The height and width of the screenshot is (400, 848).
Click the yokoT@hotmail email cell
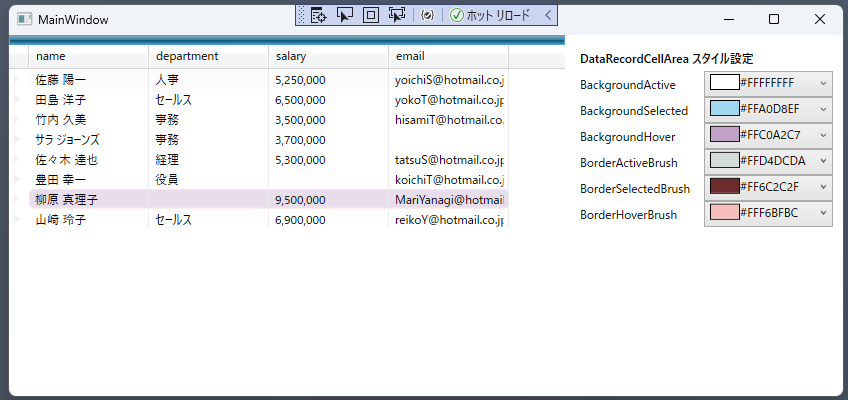tap(449, 100)
